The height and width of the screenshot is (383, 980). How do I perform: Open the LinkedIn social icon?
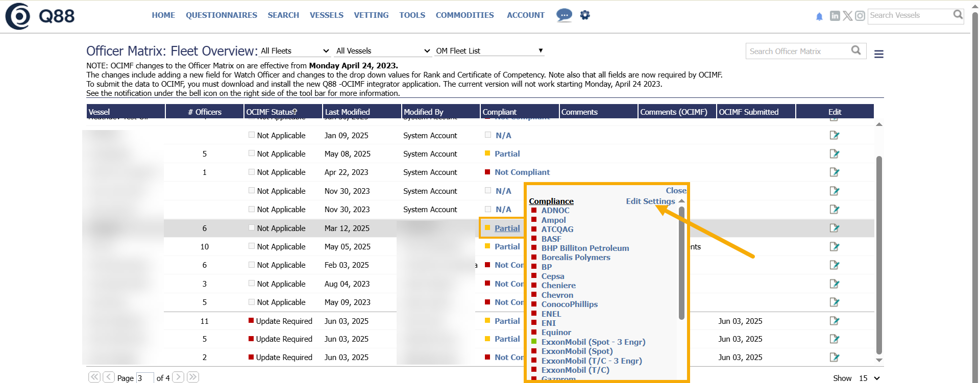835,16
